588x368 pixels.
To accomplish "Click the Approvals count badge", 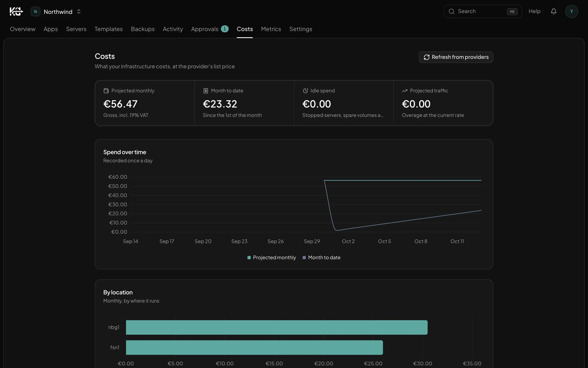I will (225, 29).
